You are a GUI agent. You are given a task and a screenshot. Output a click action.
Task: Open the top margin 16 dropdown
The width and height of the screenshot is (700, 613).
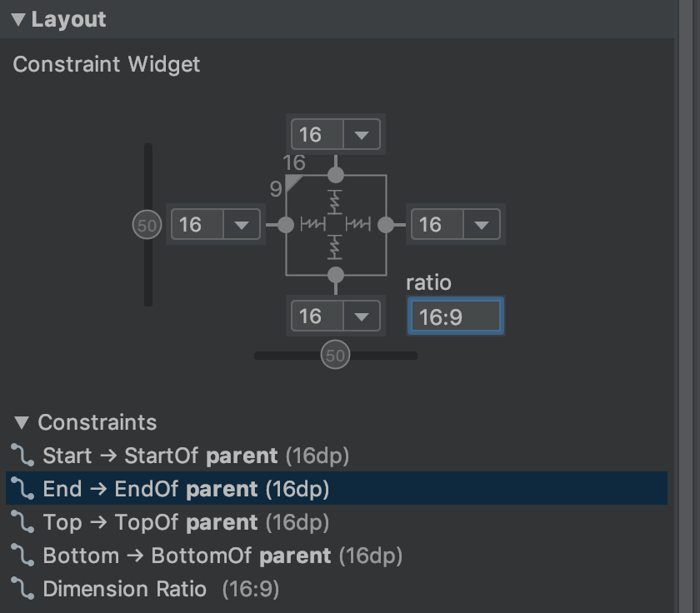[362, 134]
